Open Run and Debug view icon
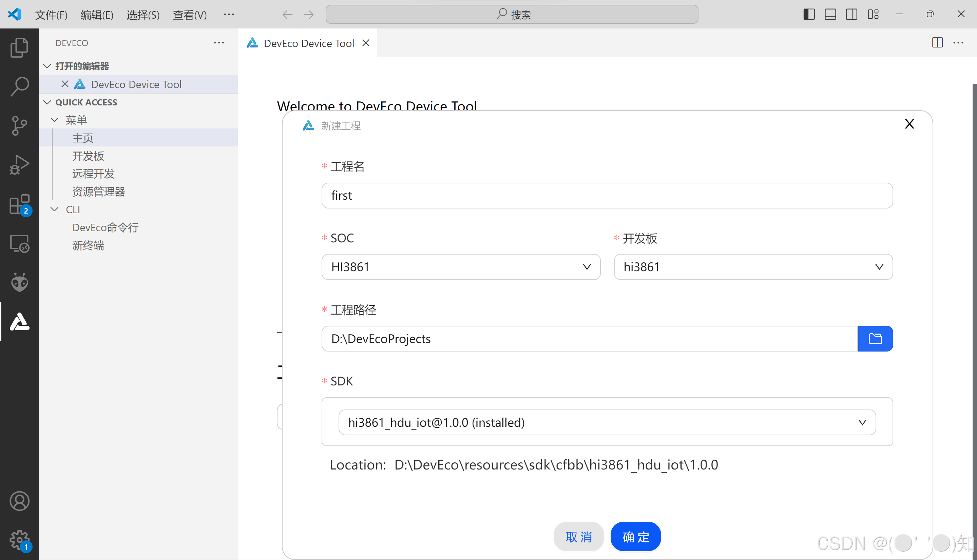Image resolution: width=977 pixels, height=560 pixels. pos(19,165)
